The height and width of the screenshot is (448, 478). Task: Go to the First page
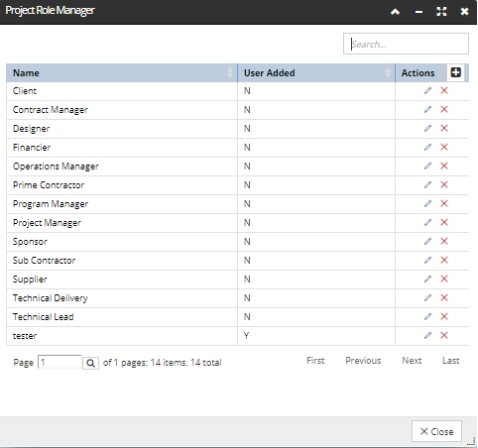coord(315,361)
